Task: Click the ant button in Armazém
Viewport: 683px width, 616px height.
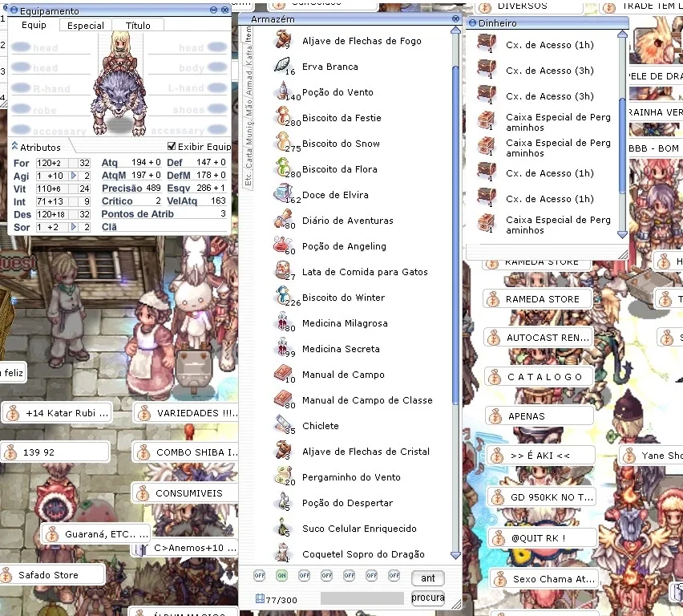Action: coord(428,578)
